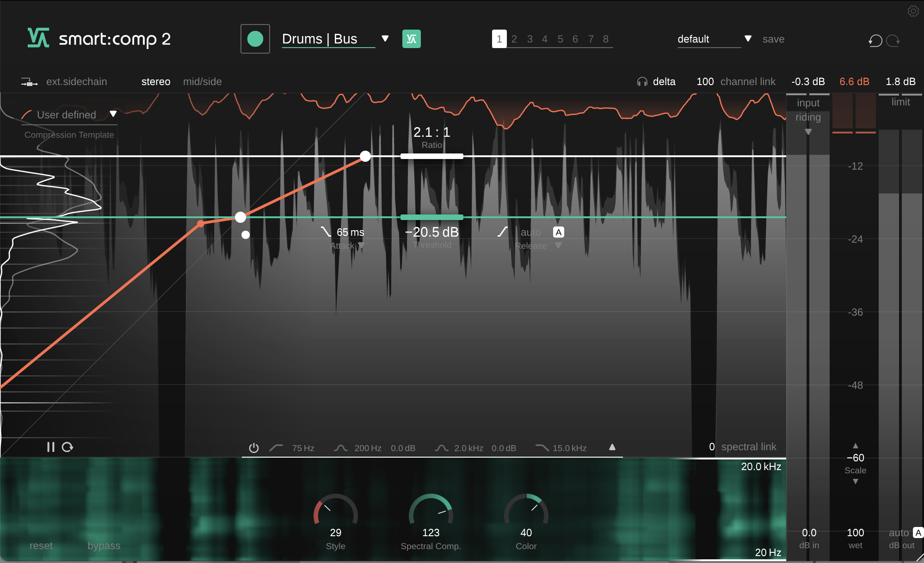This screenshot has height=563, width=924.
Task: Expand the default preset dropdown
Action: (x=748, y=39)
